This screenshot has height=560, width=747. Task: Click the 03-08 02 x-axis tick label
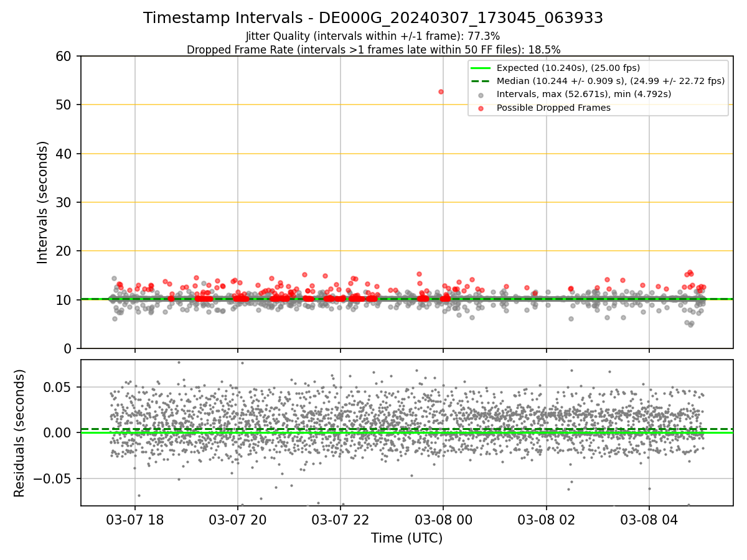tap(547, 520)
